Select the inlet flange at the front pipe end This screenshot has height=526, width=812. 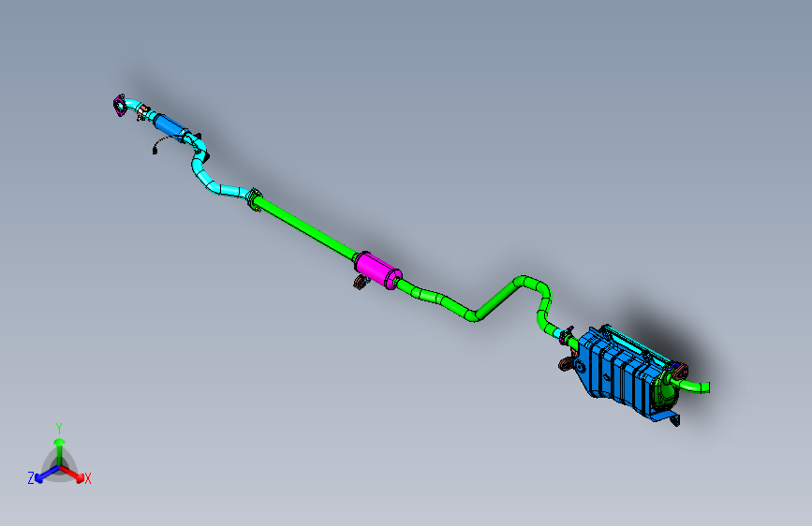(x=120, y=105)
